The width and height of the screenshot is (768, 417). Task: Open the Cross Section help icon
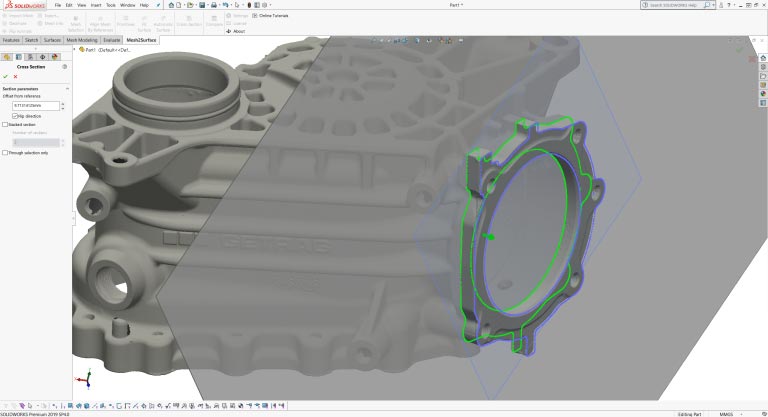coord(65,66)
